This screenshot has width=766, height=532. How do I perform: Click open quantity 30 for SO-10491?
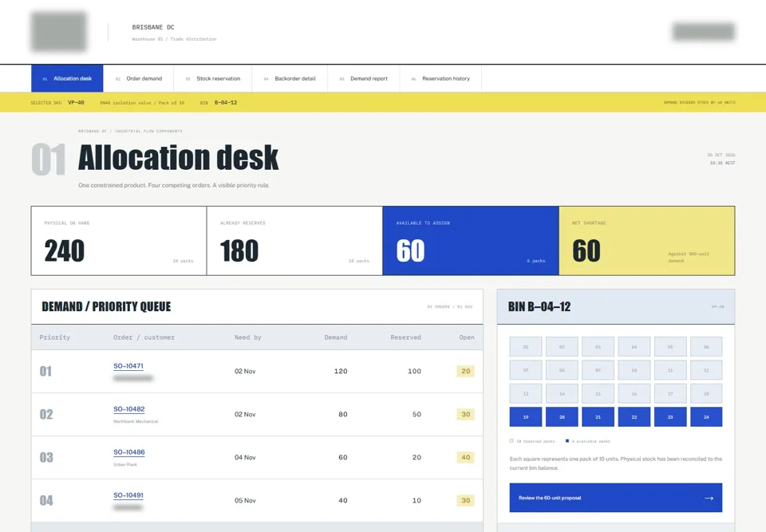pyautogui.click(x=465, y=500)
